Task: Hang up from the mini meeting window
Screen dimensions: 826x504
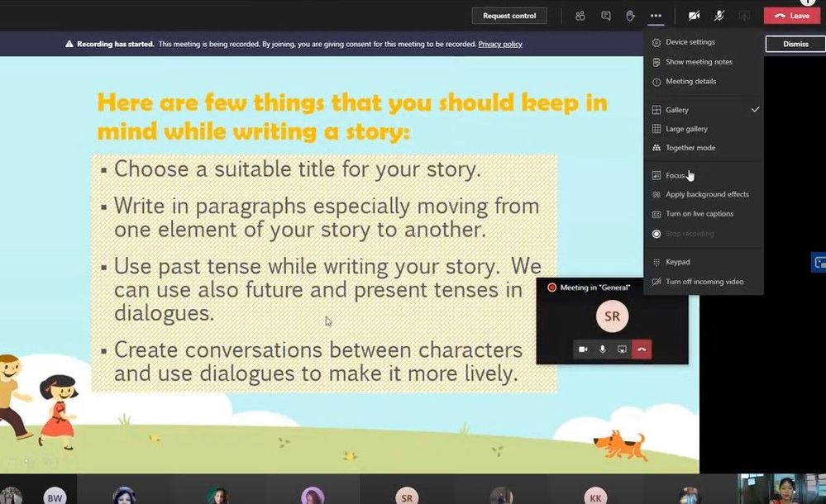Action: (x=642, y=349)
